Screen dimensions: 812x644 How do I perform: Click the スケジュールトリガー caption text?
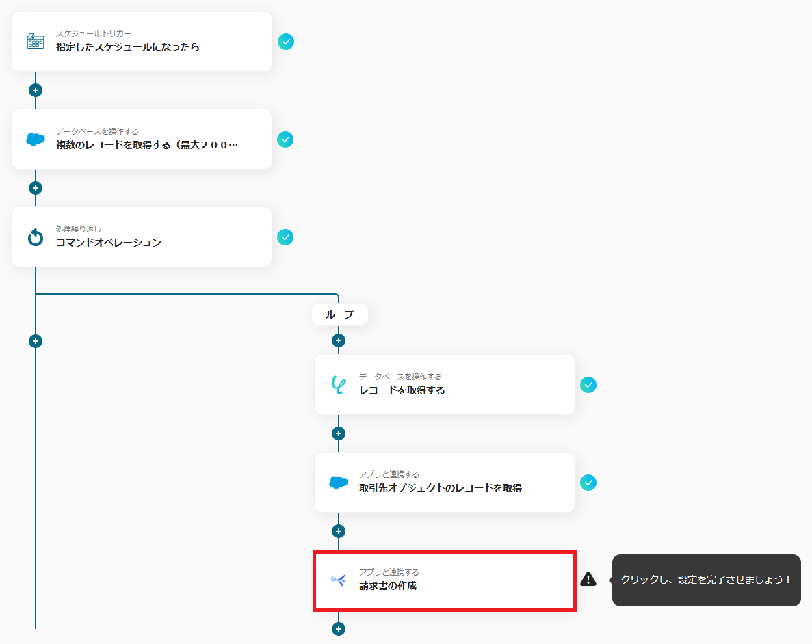pos(93,33)
